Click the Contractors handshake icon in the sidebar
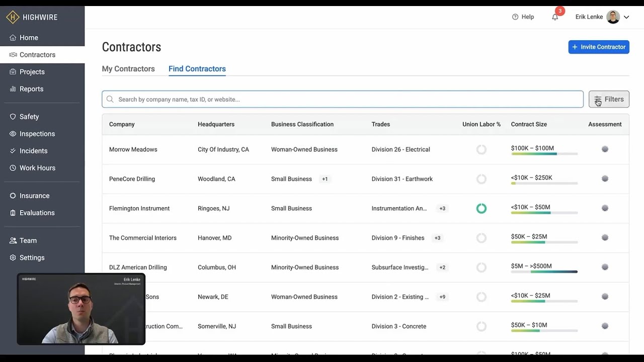This screenshot has height=362, width=644. [13, 55]
